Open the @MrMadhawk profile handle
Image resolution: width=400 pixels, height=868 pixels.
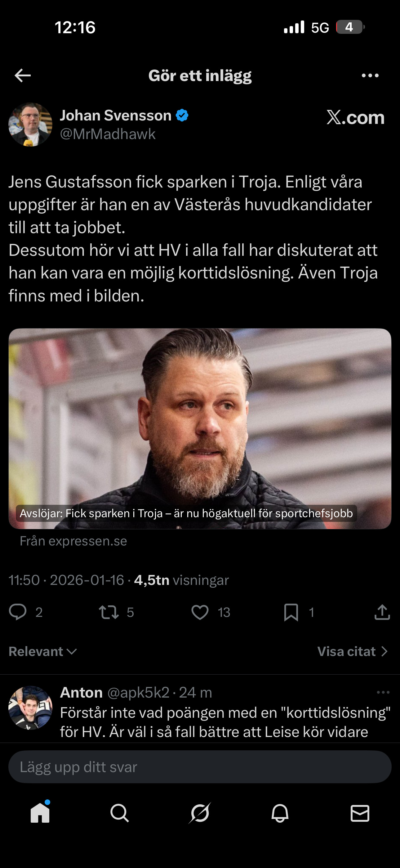point(108,134)
